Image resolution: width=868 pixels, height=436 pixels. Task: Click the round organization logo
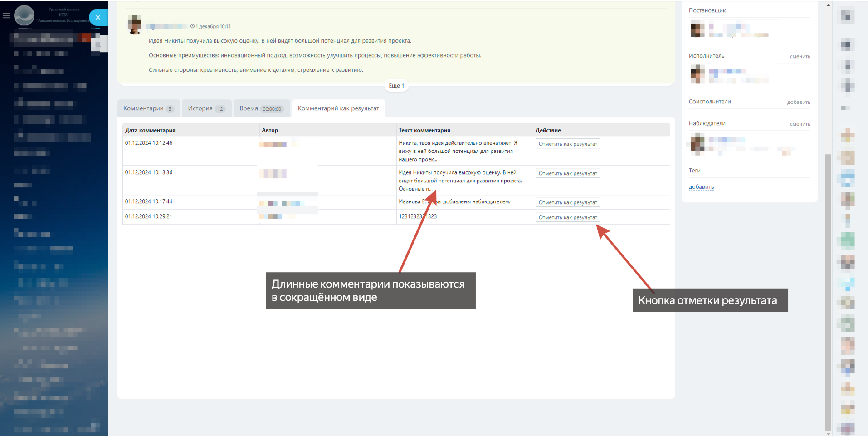24,15
